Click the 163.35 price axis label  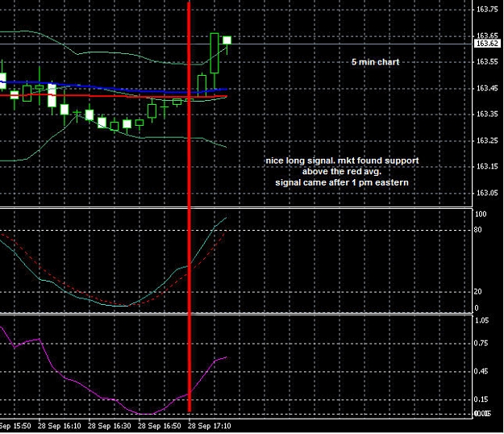point(487,114)
